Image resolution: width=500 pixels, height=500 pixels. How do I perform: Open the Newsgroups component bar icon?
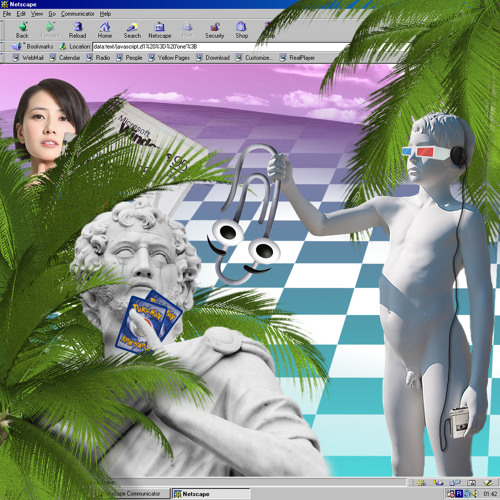(x=455, y=482)
